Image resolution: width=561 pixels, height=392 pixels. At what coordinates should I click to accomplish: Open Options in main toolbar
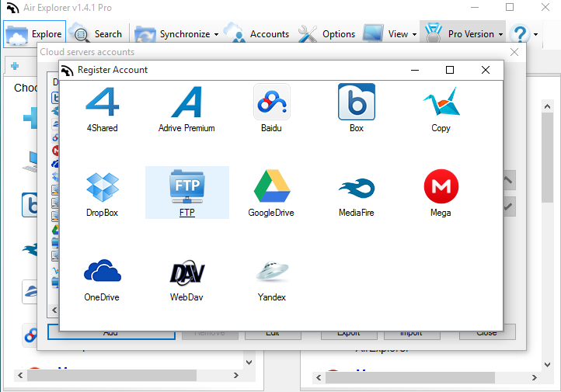coord(326,34)
